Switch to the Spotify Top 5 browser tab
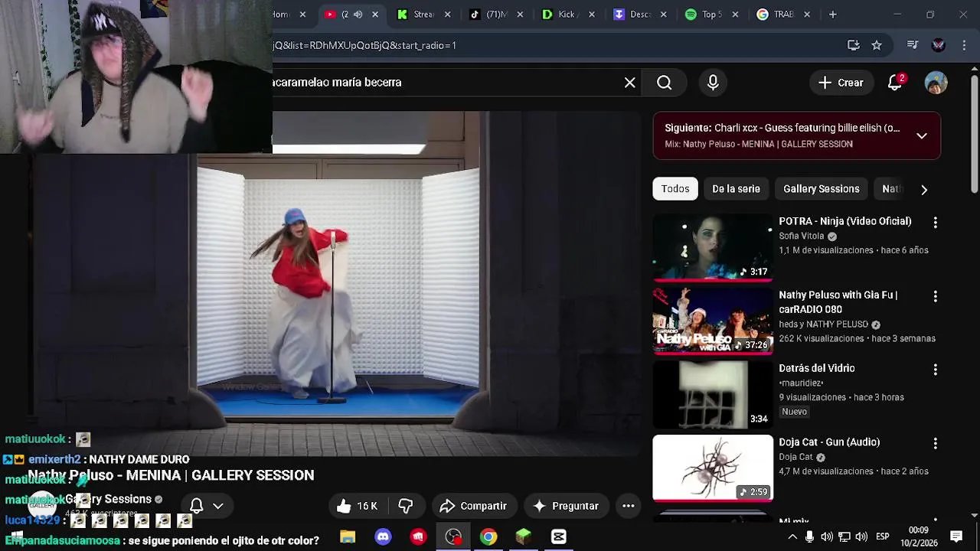The image size is (980, 551). (x=712, y=15)
